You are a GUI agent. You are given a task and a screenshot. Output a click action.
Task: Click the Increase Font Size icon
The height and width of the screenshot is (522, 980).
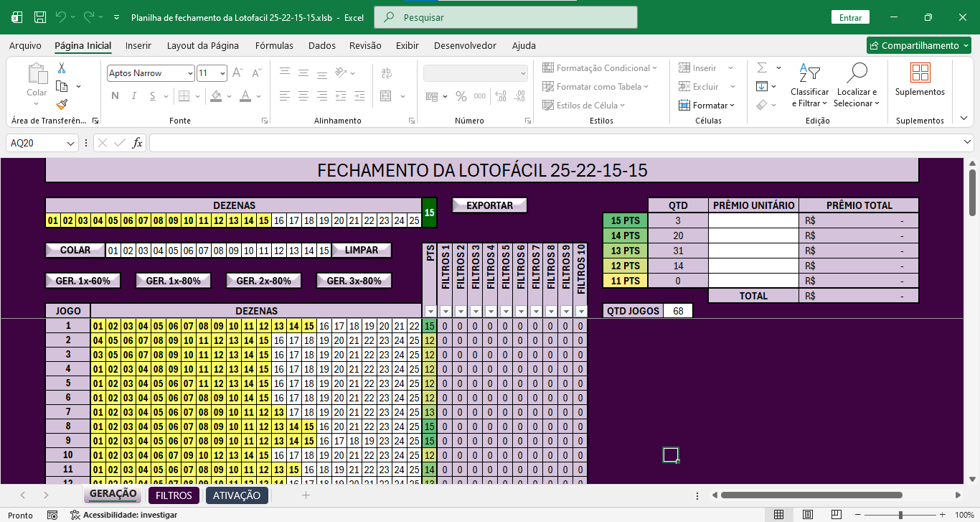click(238, 73)
